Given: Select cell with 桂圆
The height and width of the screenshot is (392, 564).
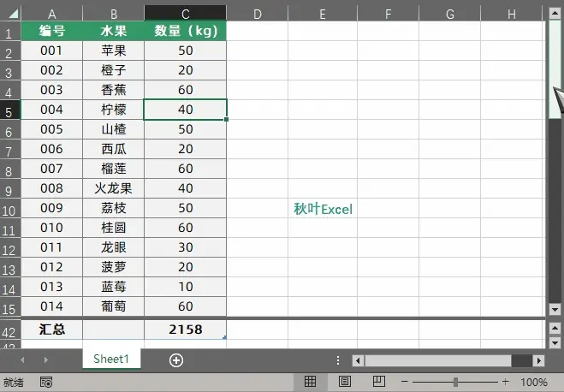Looking at the screenshot, I should [x=113, y=228].
